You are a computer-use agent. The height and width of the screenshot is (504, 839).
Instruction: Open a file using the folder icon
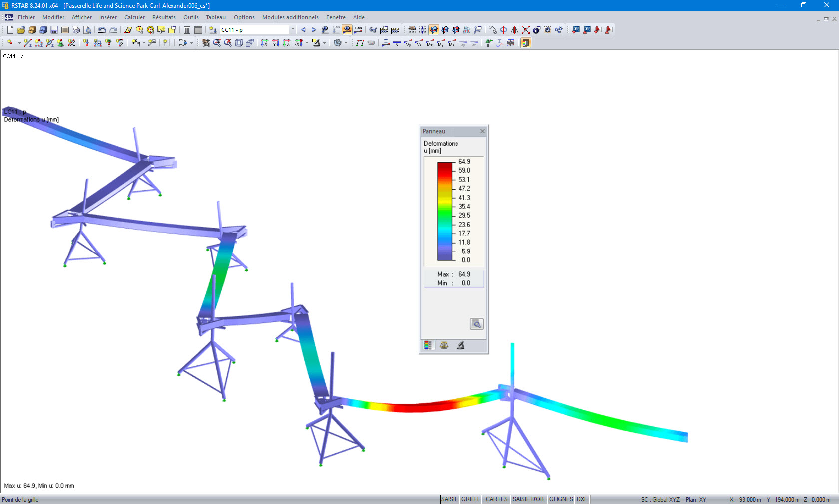pyautogui.click(x=21, y=30)
